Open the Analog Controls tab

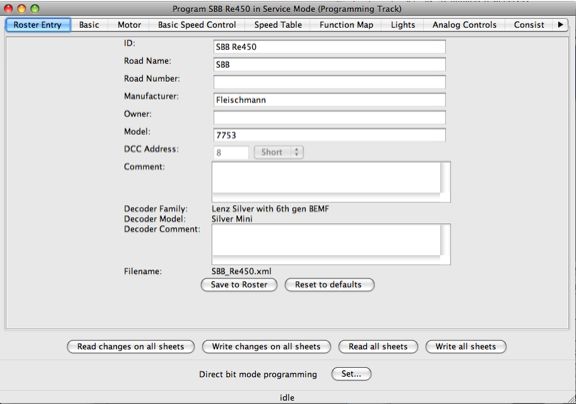pos(464,25)
